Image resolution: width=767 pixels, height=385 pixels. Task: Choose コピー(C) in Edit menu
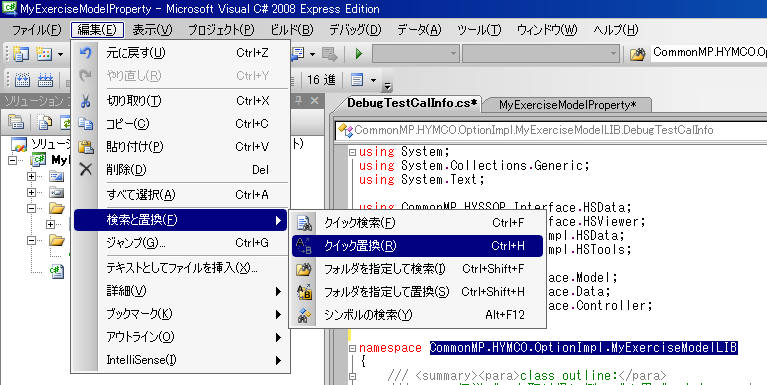coord(181,124)
